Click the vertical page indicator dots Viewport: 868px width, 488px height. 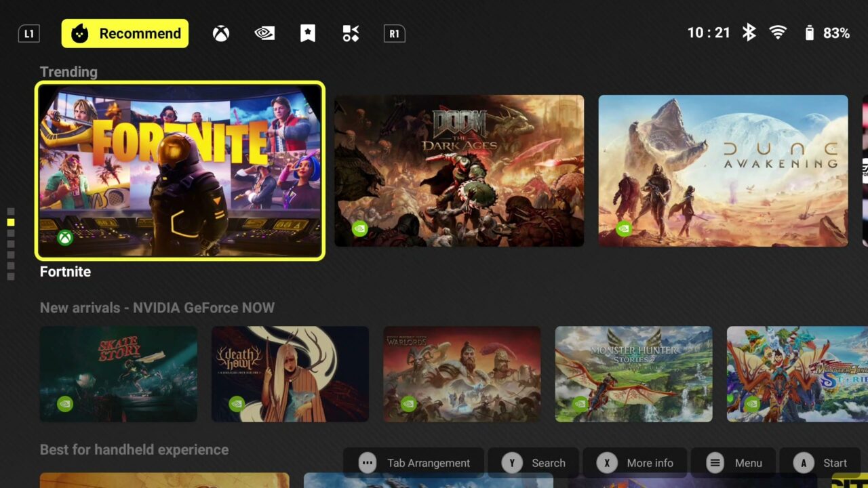(x=11, y=244)
